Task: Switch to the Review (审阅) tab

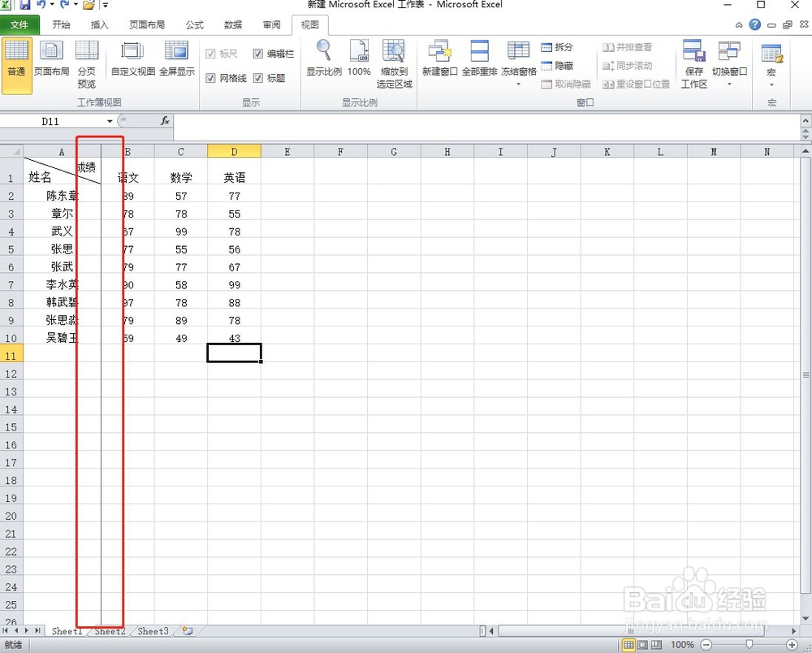Action: [x=271, y=25]
